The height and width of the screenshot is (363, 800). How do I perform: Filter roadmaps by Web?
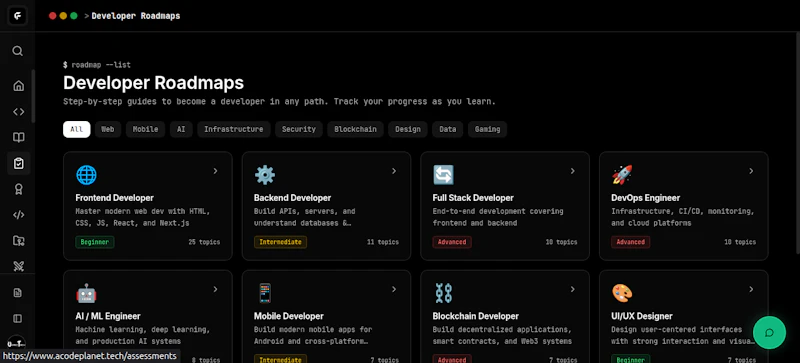(x=108, y=129)
